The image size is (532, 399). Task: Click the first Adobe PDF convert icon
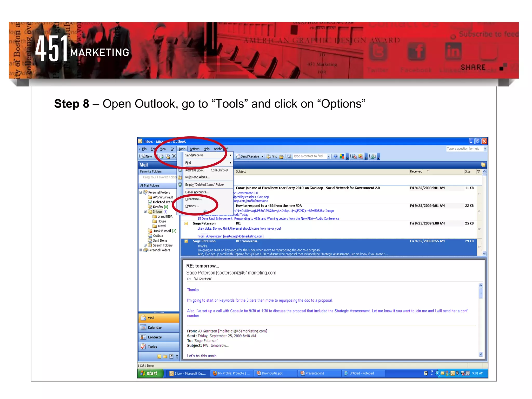coord(354,156)
